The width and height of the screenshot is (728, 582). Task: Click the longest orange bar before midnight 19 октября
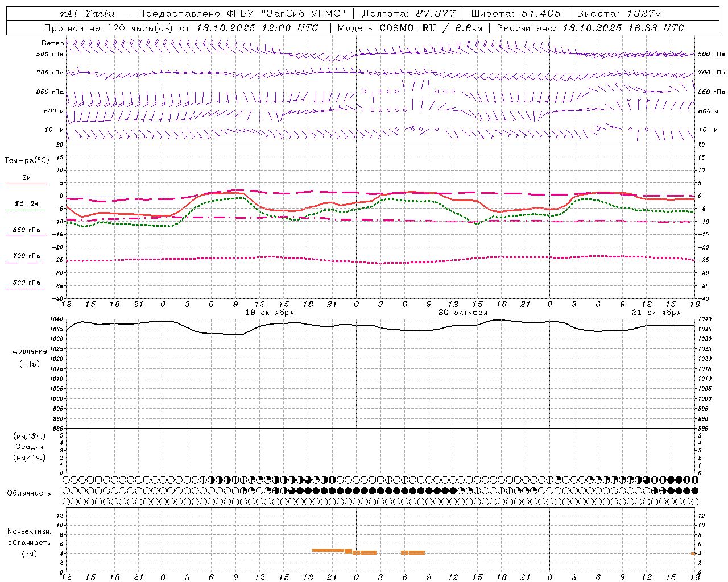(x=328, y=550)
